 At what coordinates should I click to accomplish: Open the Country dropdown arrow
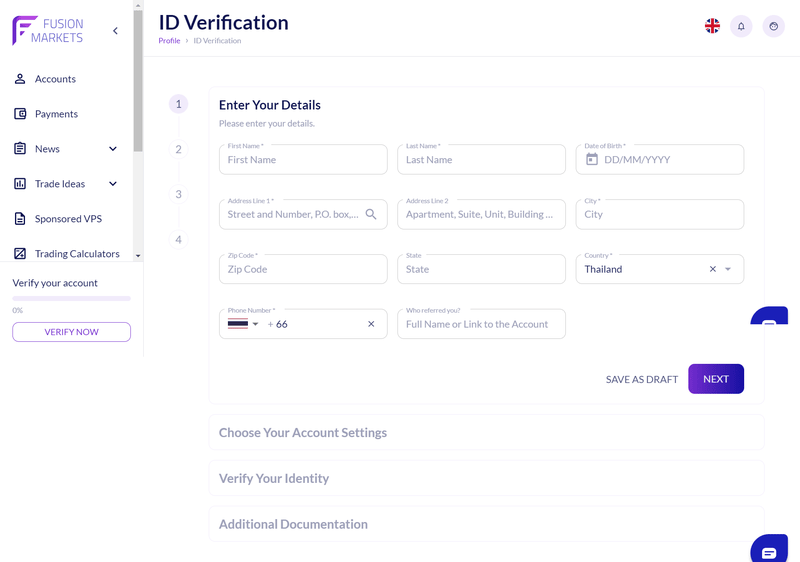(728, 269)
